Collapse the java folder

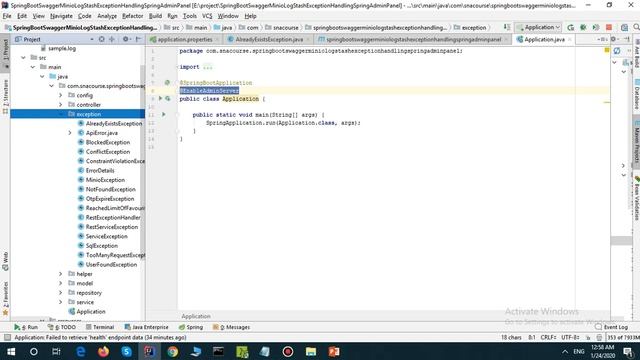coord(42,76)
